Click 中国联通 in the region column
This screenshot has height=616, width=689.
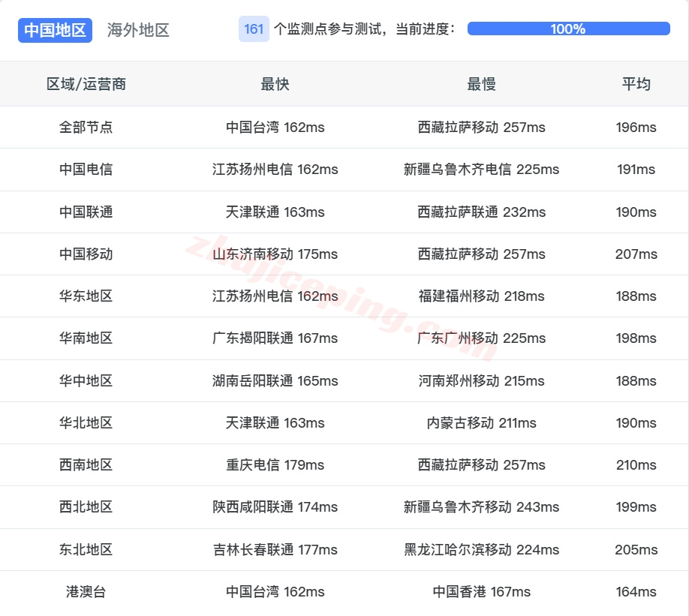[84, 212]
